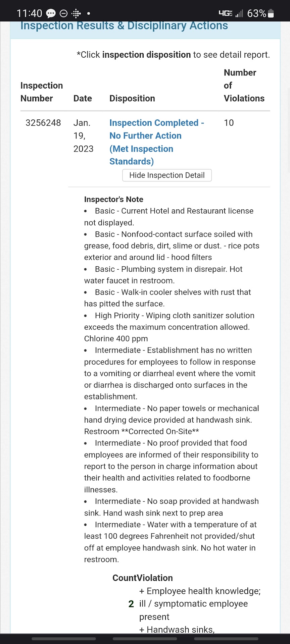
Task: Tap the violations count 10
Action: pyautogui.click(x=229, y=123)
